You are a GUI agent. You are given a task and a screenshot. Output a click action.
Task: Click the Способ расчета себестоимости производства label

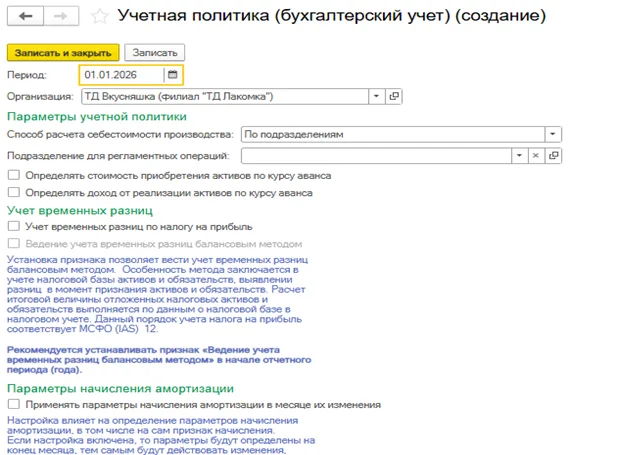(120, 134)
